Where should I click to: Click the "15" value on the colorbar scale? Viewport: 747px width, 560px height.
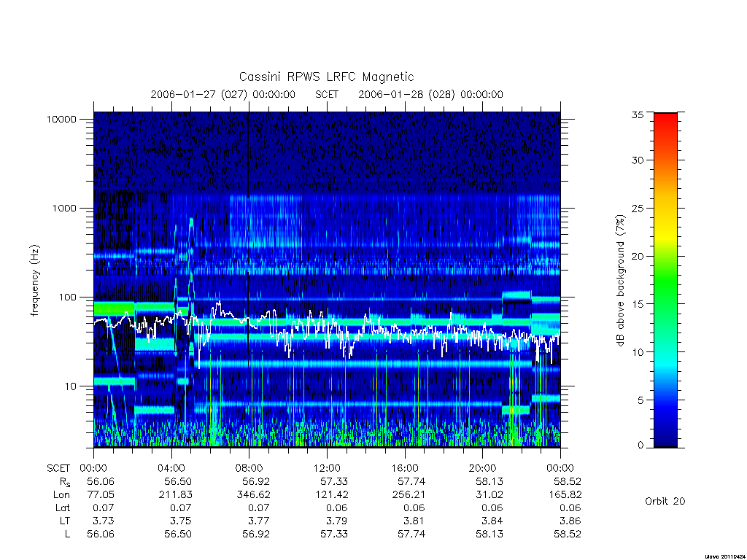point(638,304)
